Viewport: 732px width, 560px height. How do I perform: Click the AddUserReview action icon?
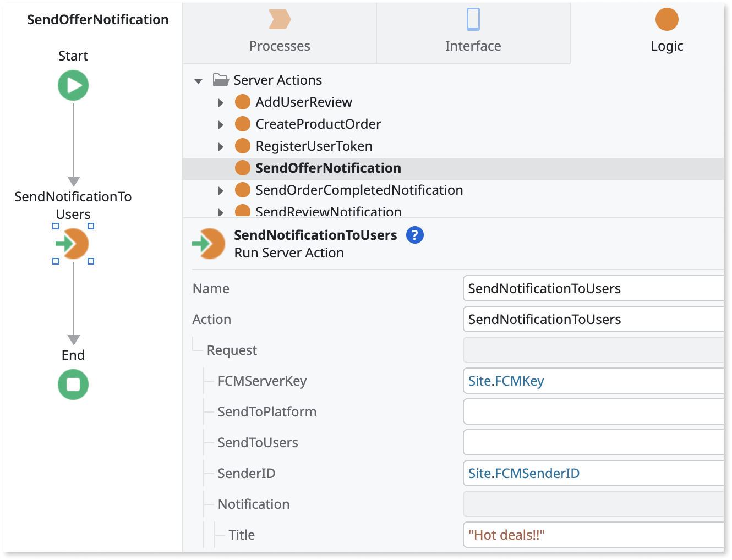coord(243,102)
